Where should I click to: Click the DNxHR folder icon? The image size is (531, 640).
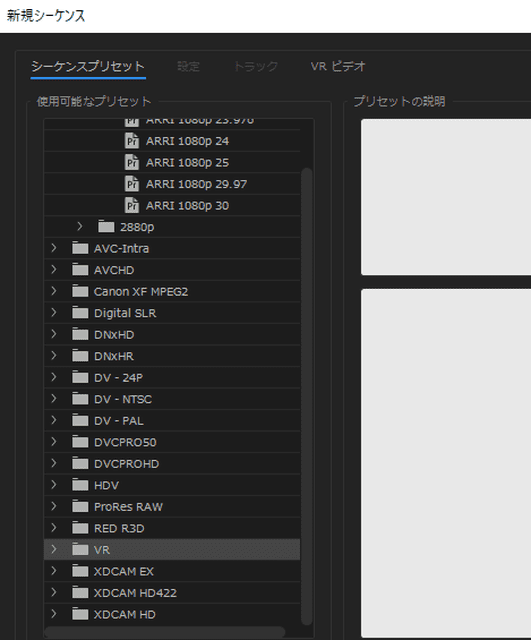pyautogui.click(x=80, y=356)
